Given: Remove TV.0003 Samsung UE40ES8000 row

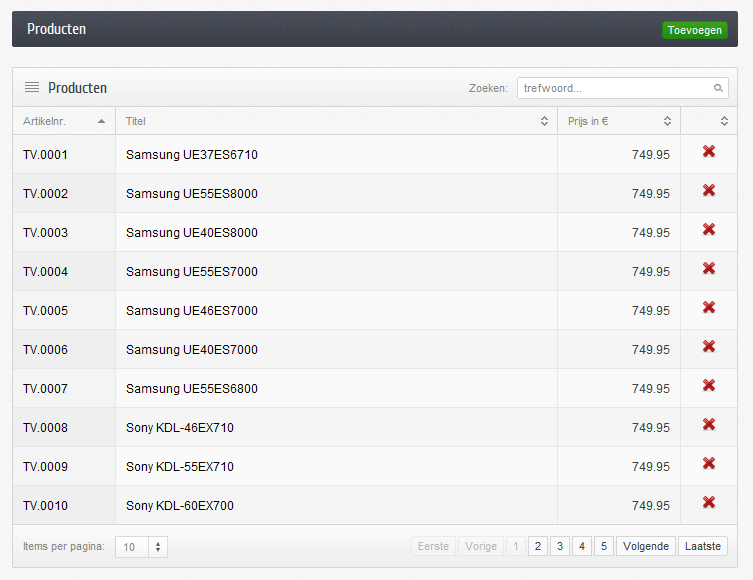Looking at the screenshot, I should [x=709, y=229].
